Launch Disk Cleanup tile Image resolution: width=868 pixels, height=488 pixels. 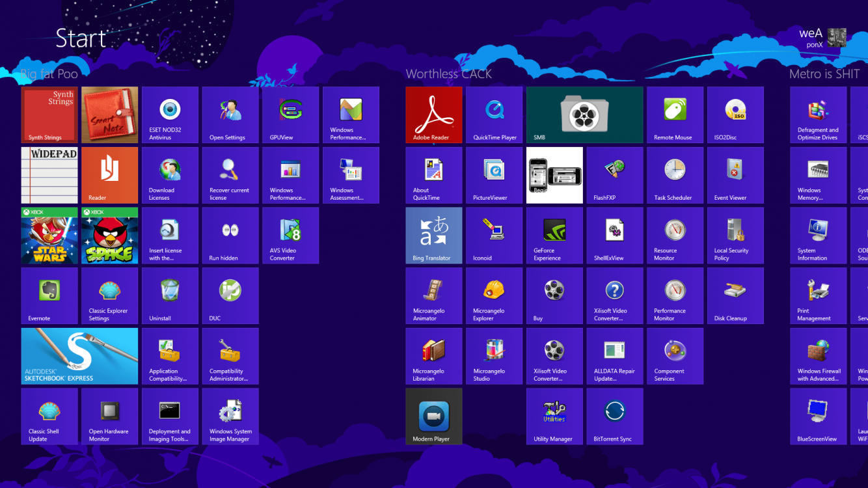(x=735, y=295)
